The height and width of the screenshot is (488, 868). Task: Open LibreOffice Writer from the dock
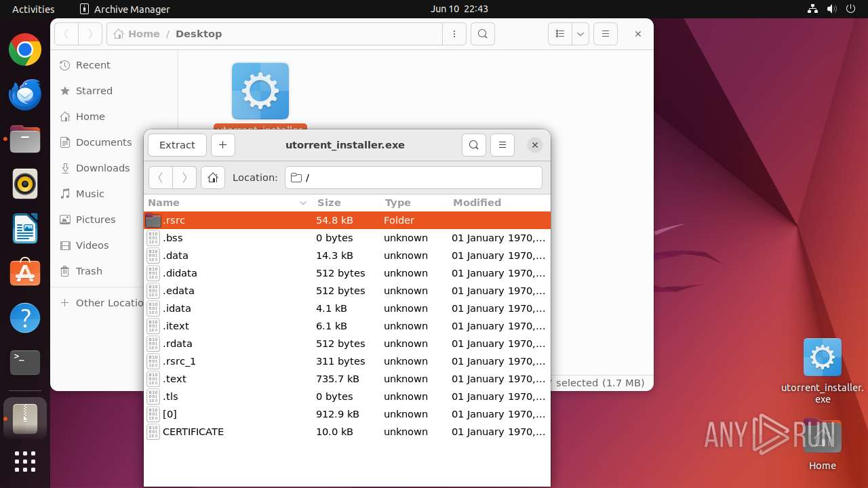[25, 229]
